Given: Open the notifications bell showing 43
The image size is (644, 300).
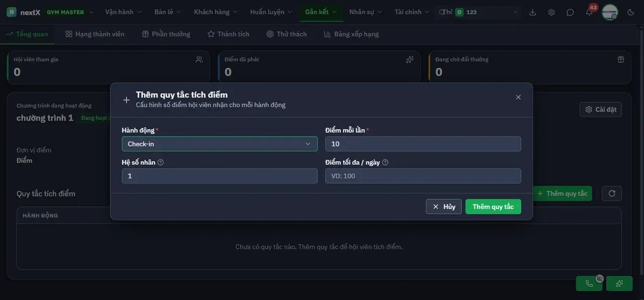Looking at the screenshot, I should [589, 12].
